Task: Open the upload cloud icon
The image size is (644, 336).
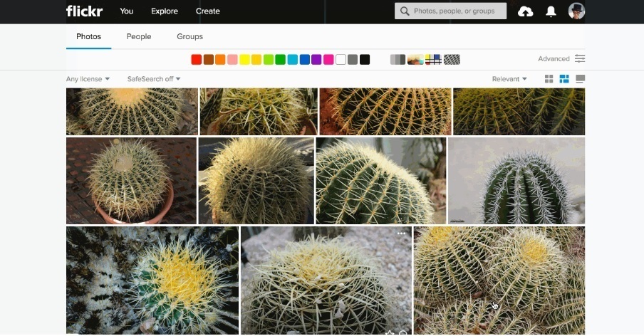Action: pyautogui.click(x=525, y=11)
